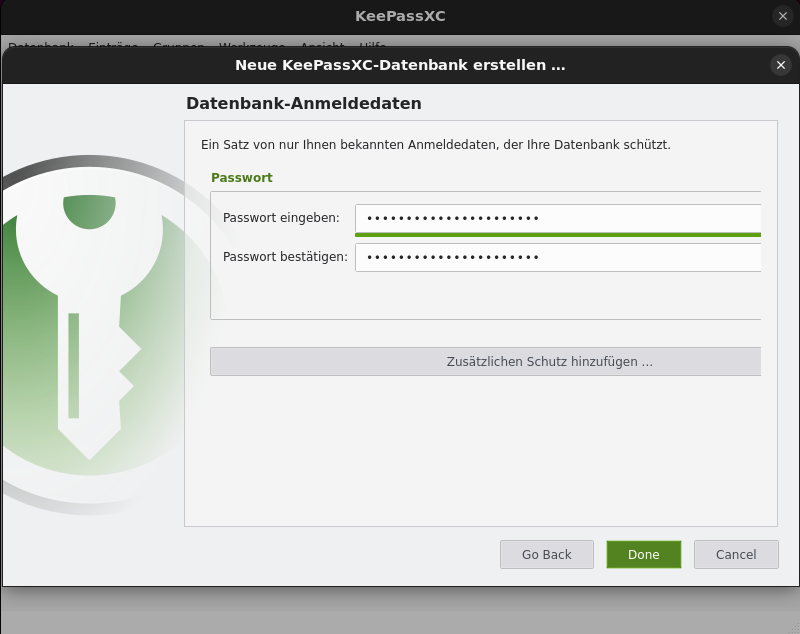
Task: Close the KeePassXC main window
Action: click(x=783, y=16)
